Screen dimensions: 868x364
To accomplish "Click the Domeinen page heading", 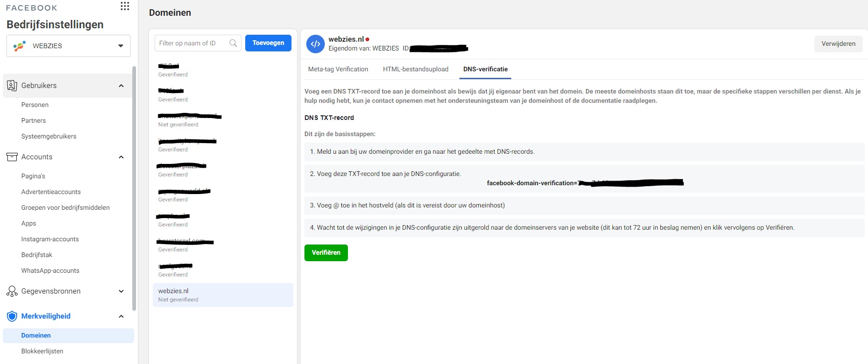I will [170, 13].
